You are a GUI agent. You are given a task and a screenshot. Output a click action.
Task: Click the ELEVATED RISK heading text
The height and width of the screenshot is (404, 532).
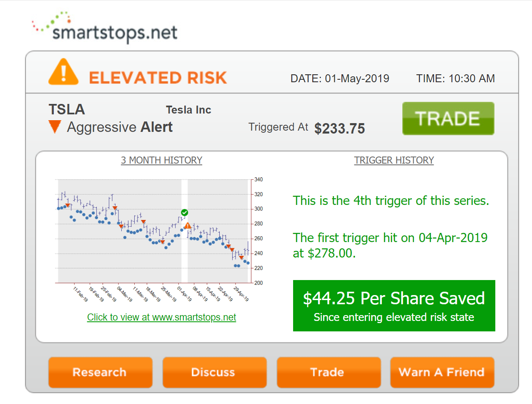click(158, 78)
